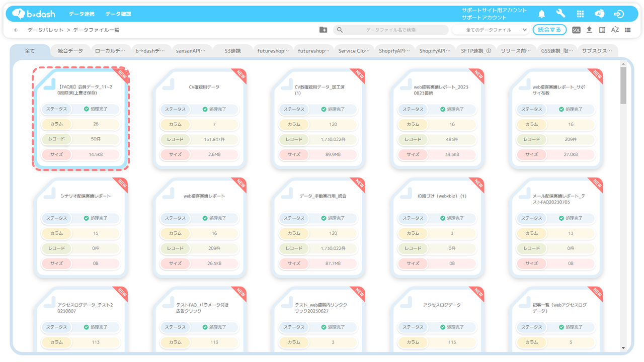Click the search magnifier icon

click(340, 30)
